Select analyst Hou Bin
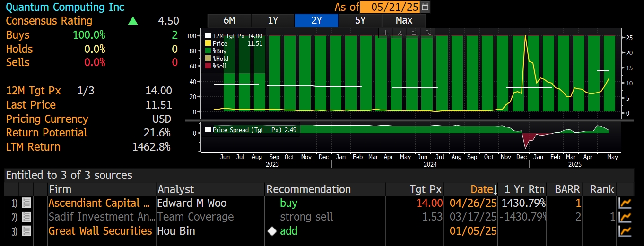644x246 pixels. coord(176,231)
